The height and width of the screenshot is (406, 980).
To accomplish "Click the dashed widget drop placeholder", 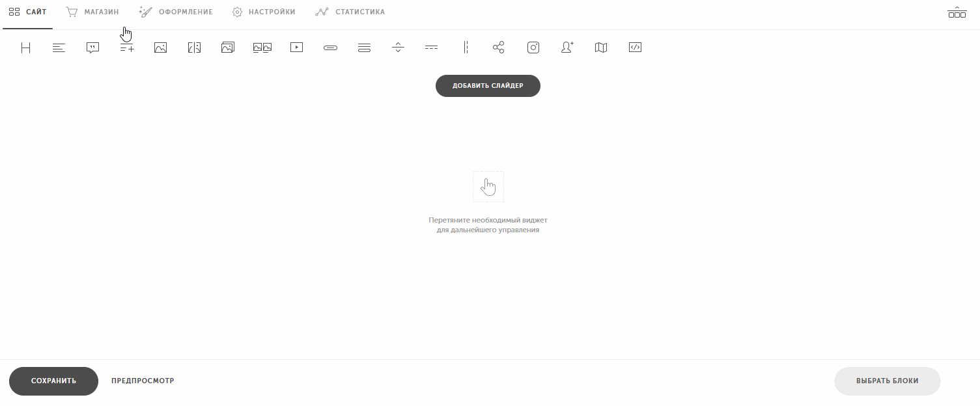I will [x=488, y=187].
